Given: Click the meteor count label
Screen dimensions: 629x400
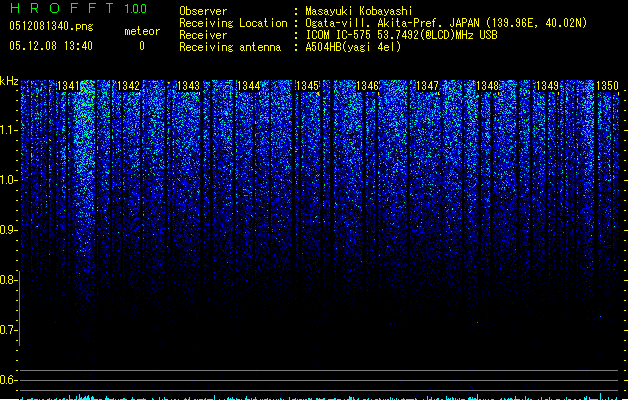Looking at the screenshot, I should pos(142,31).
